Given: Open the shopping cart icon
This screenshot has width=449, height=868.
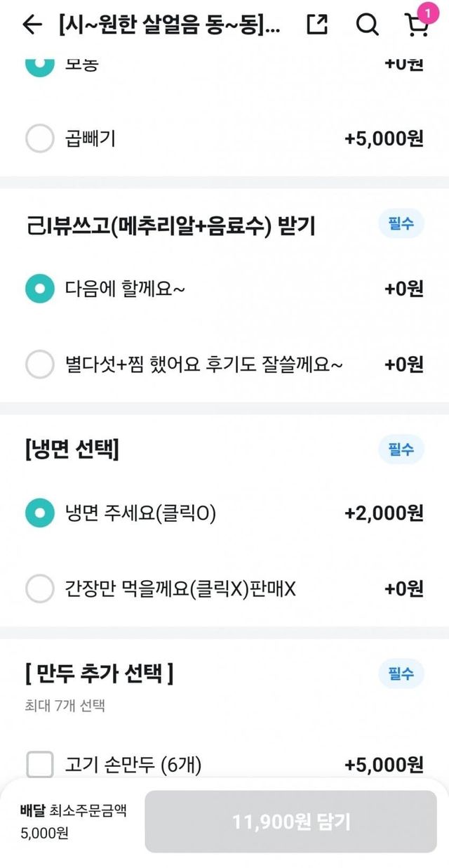Looking at the screenshot, I should (x=417, y=26).
